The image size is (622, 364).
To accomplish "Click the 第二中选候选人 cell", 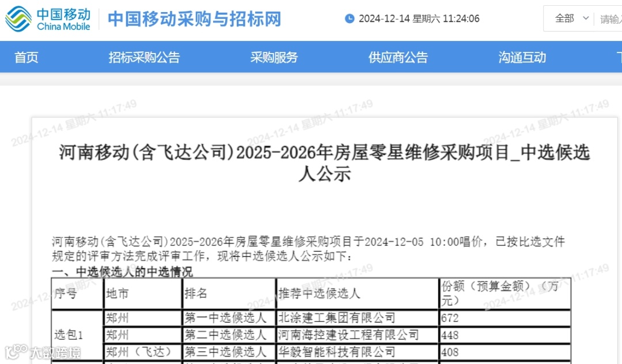I will (229, 335).
